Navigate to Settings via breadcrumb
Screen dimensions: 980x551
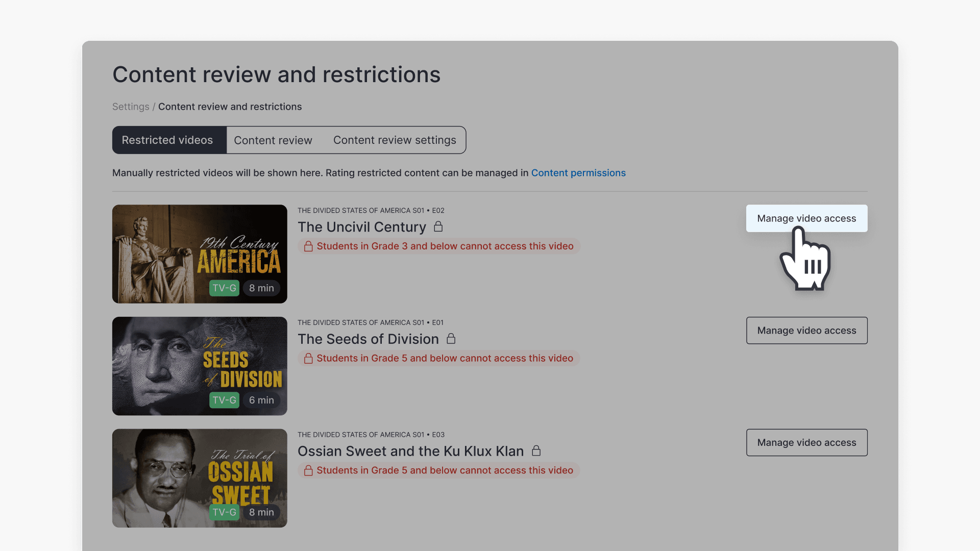[131, 107]
